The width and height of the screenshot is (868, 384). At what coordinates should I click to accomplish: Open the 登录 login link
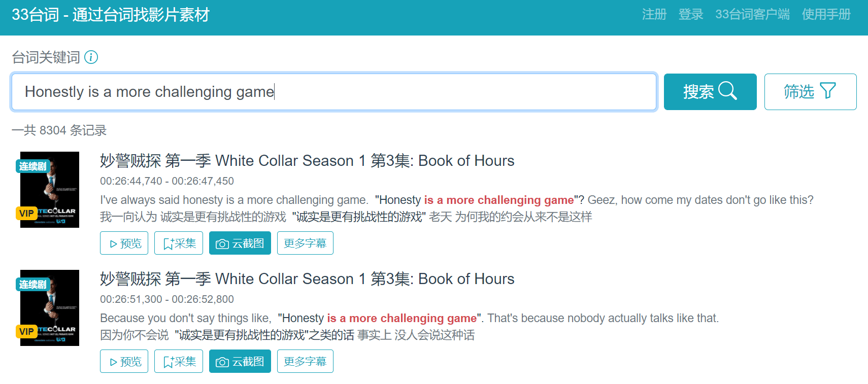click(691, 14)
